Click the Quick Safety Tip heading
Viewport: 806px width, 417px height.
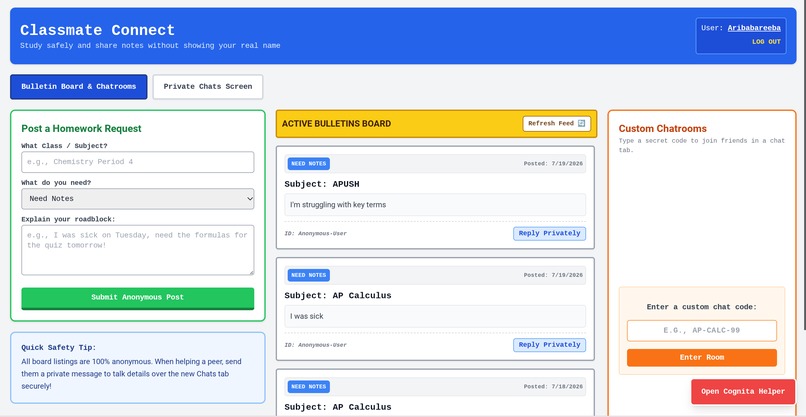click(x=59, y=348)
